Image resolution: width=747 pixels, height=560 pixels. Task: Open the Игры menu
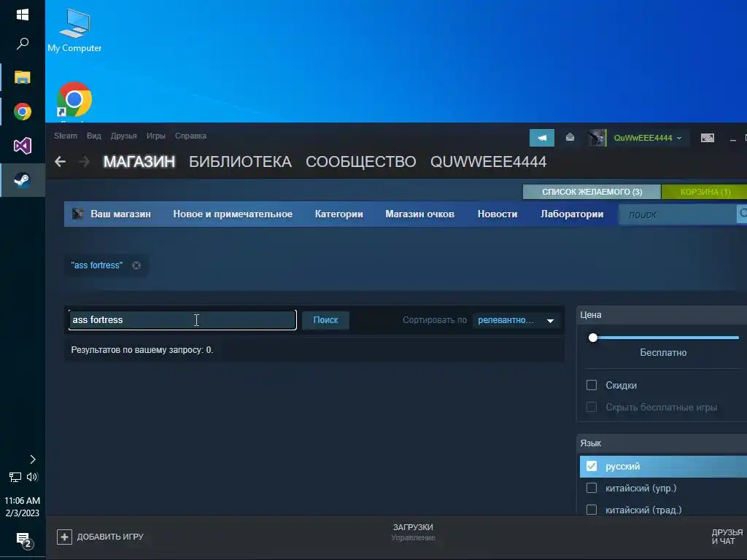point(156,136)
